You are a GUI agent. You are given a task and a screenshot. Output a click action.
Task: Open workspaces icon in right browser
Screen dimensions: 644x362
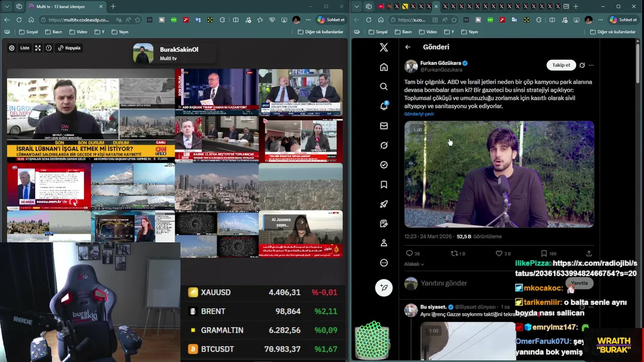click(x=369, y=7)
